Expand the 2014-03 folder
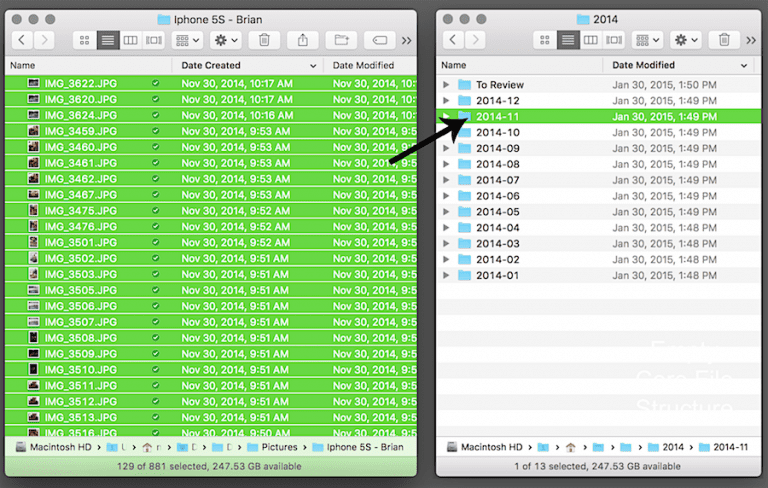The image size is (768, 488). pyautogui.click(x=446, y=244)
